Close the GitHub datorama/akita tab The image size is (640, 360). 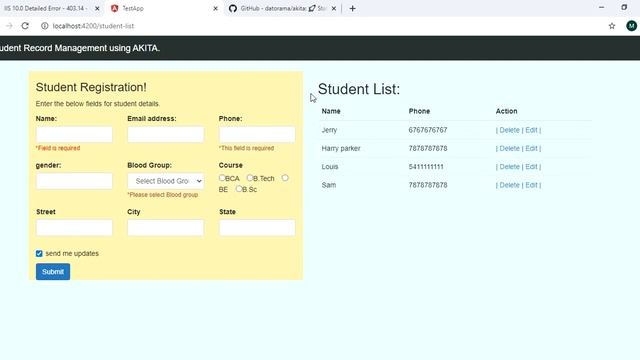[333, 8]
